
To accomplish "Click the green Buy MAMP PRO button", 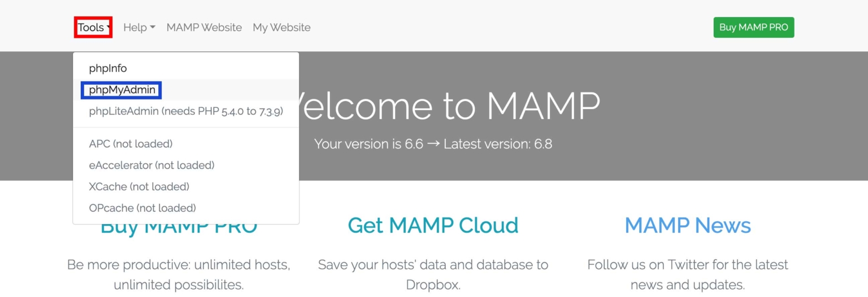I will tap(753, 27).
